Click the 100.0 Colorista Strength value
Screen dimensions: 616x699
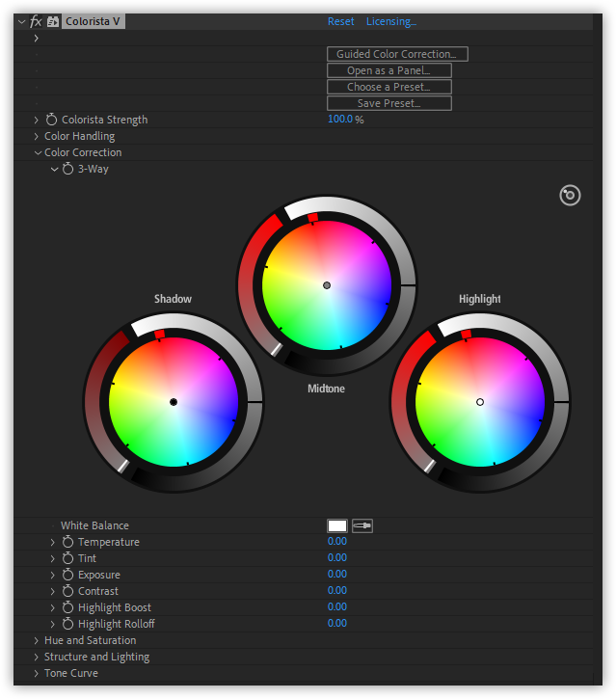[340, 119]
